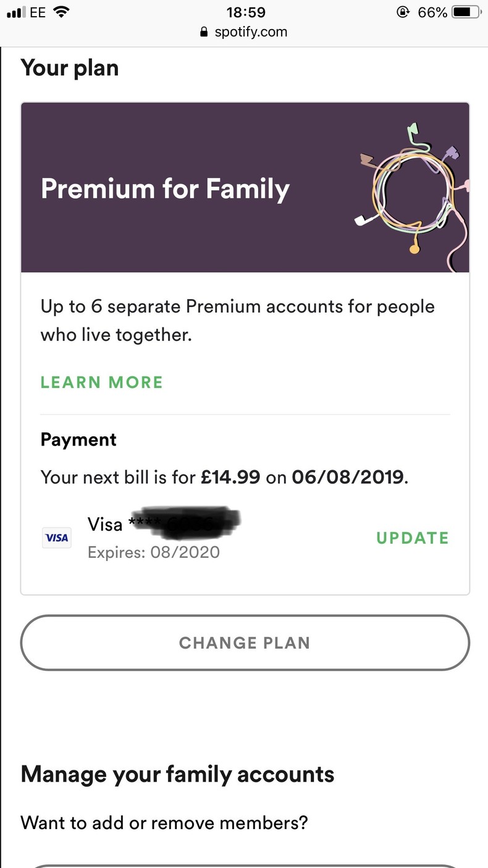Tap the tangled headphones illustration

[413, 190]
